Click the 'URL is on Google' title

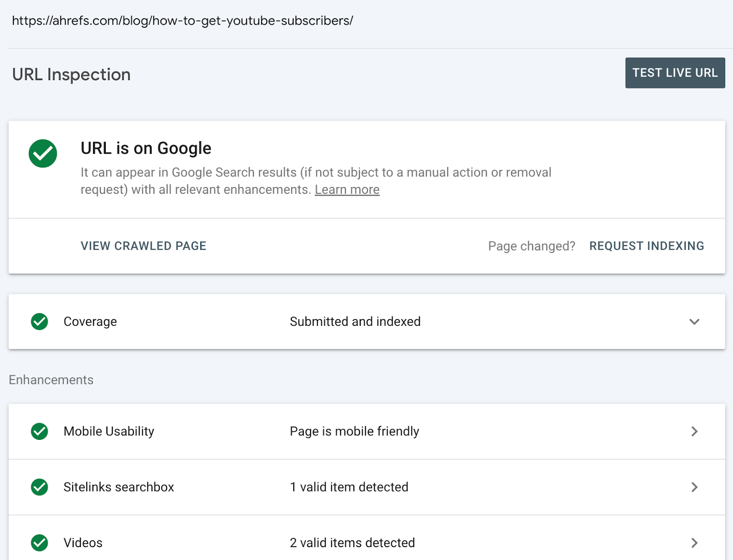coord(146,148)
